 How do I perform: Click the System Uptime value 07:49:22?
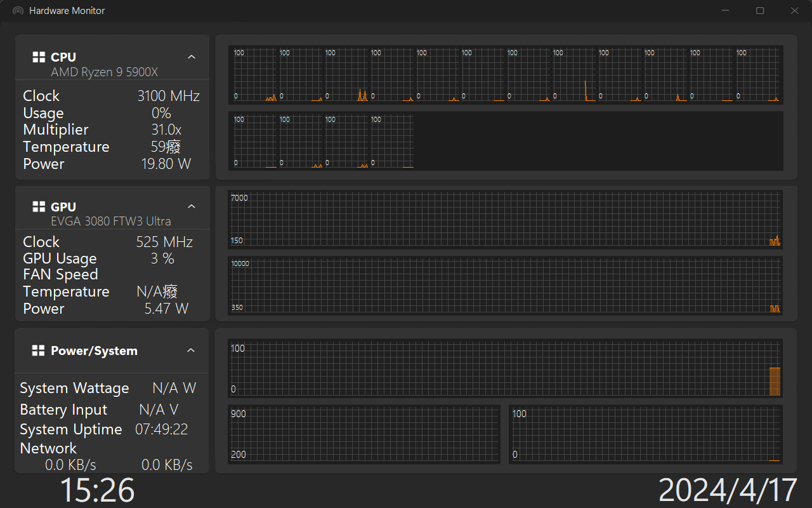pyautogui.click(x=161, y=429)
